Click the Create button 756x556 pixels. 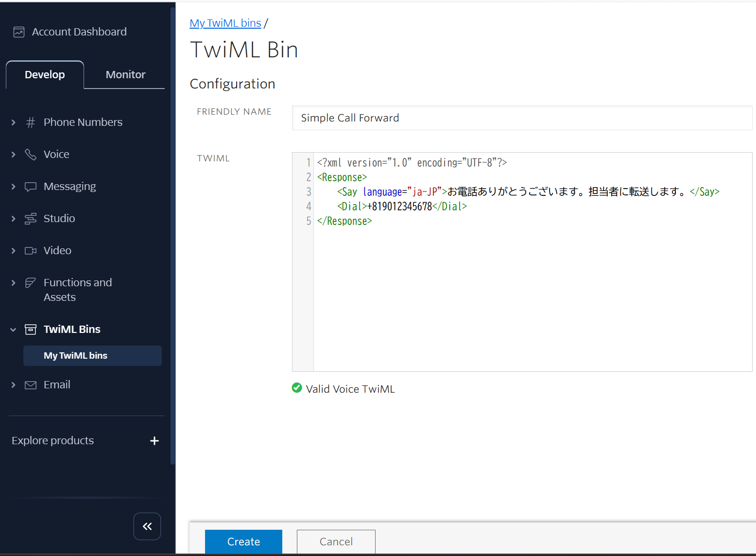pos(243,541)
